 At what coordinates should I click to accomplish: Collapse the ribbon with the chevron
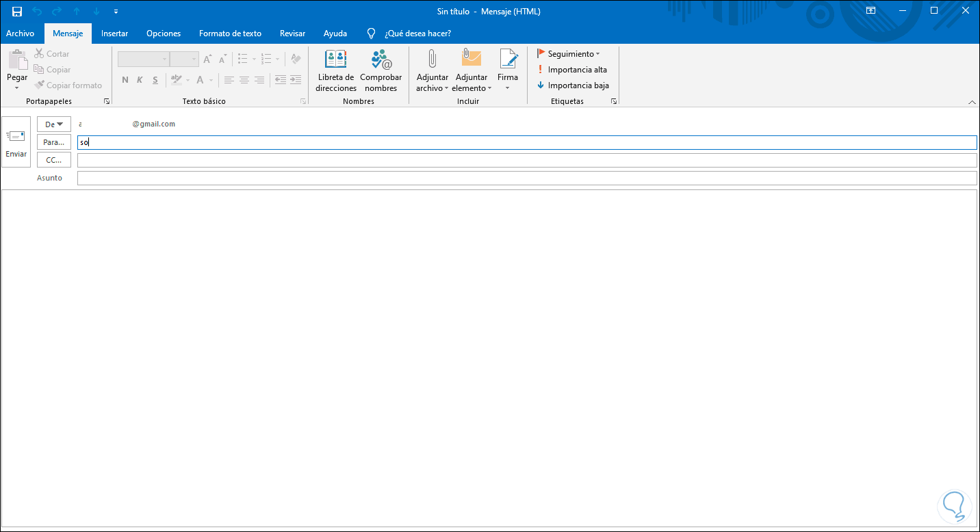[x=972, y=102]
